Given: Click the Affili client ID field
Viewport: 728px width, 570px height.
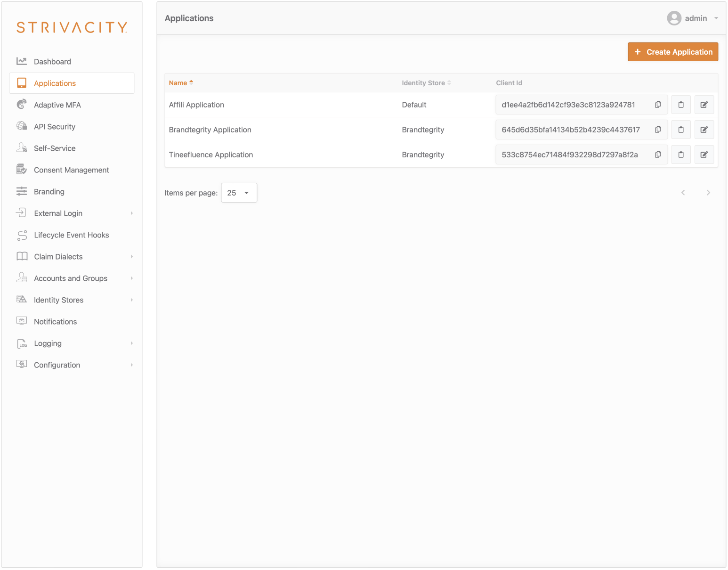Looking at the screenshot, I should 581,105.
